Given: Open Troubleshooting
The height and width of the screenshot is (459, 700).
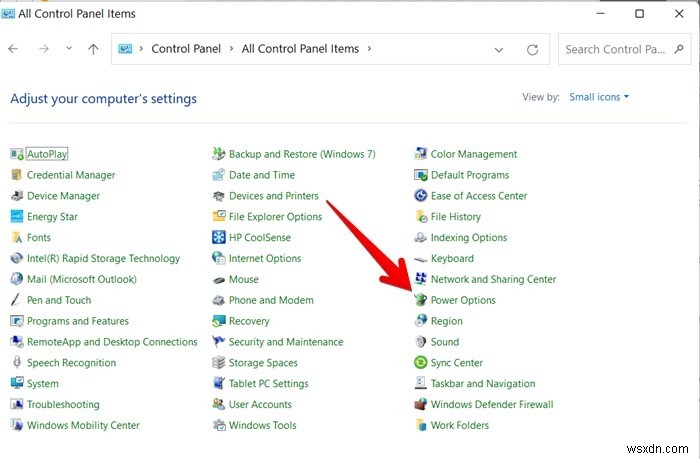Looking at the screenshot, I should tap(63, 405).
